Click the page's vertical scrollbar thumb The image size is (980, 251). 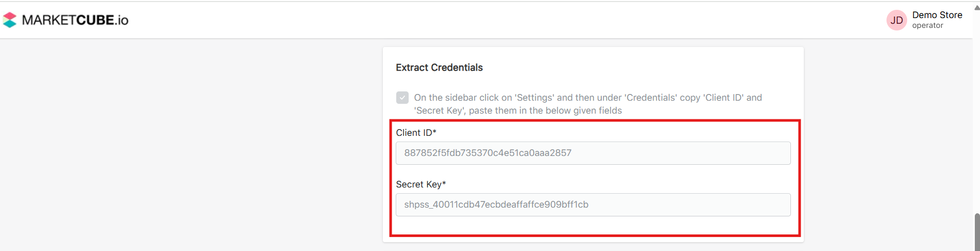[x=976, y=231]
